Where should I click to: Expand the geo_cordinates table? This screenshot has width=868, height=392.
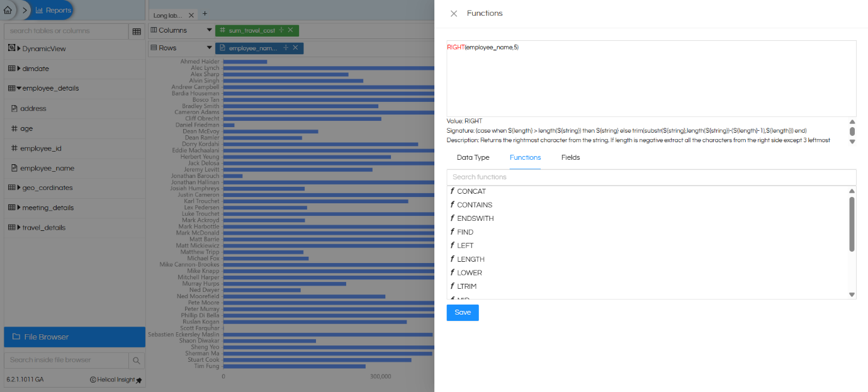click(x=20, y=188)
